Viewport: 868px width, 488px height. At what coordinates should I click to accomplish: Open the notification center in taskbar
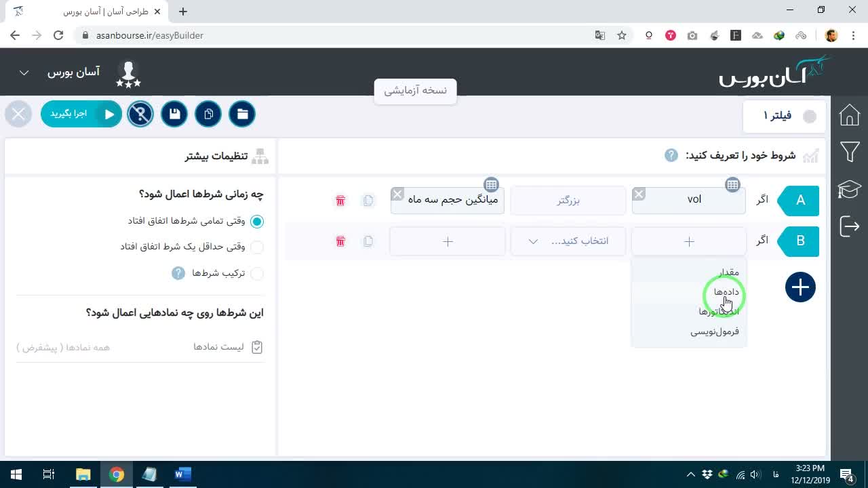(x=846, y=474)
